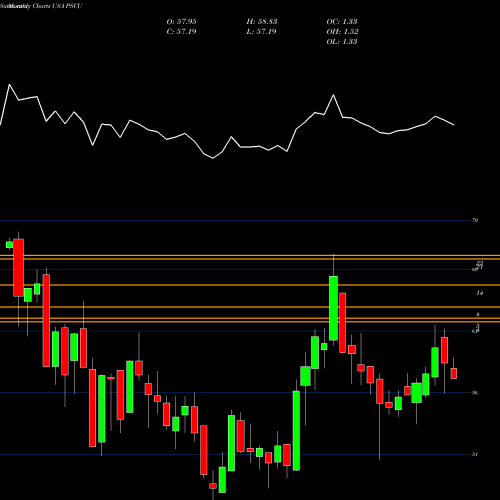Click the 14 level label on right axis
Screen dimensions: 500x500
coord(479,293)
